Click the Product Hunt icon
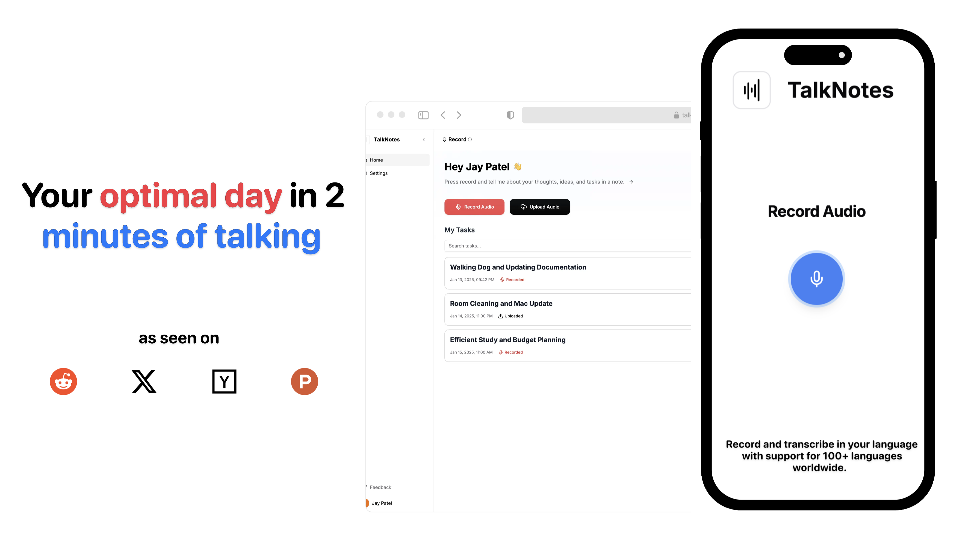Viewport: 980px width, 537px height. click(x=304, y=382)
